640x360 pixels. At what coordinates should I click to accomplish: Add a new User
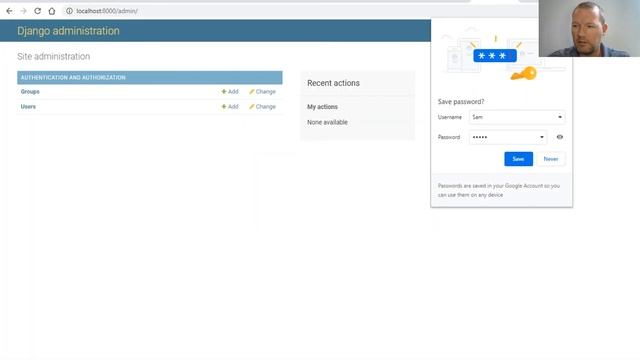[x=230, y=107]
